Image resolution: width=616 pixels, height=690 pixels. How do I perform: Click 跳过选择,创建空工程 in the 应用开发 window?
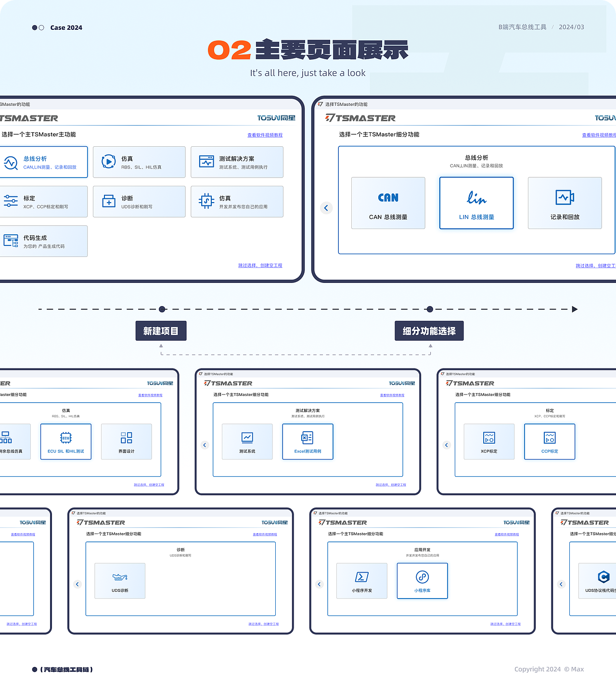[505, 624]
